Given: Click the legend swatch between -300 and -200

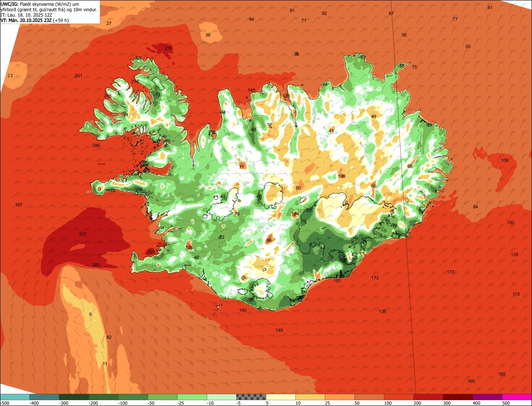Looking at the screenshot, I should tap(74, 397).
